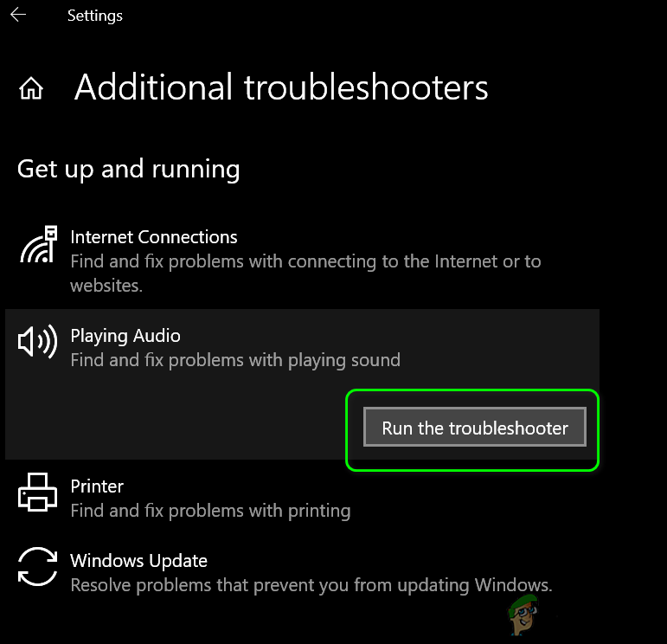The height and width of the screenshot is (644, 667).
Task: Expand the Internet Connections troubleshooter entry
Action: coord(302,261)
